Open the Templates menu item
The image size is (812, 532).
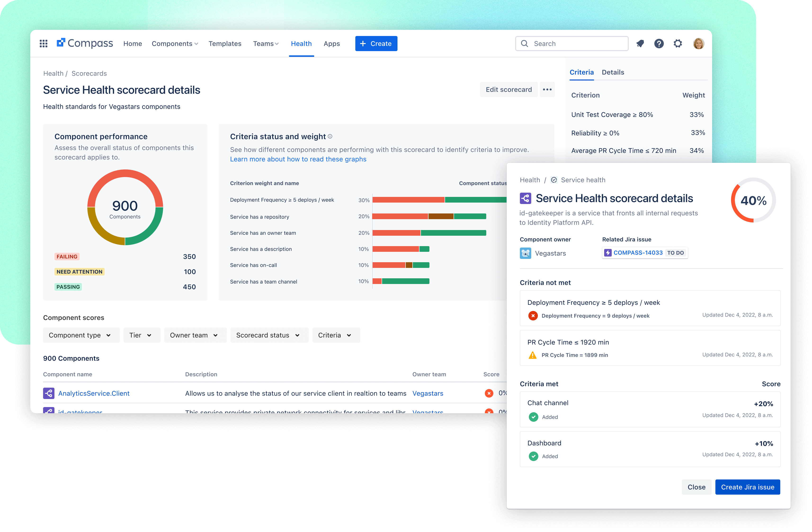tap(225, 44)
